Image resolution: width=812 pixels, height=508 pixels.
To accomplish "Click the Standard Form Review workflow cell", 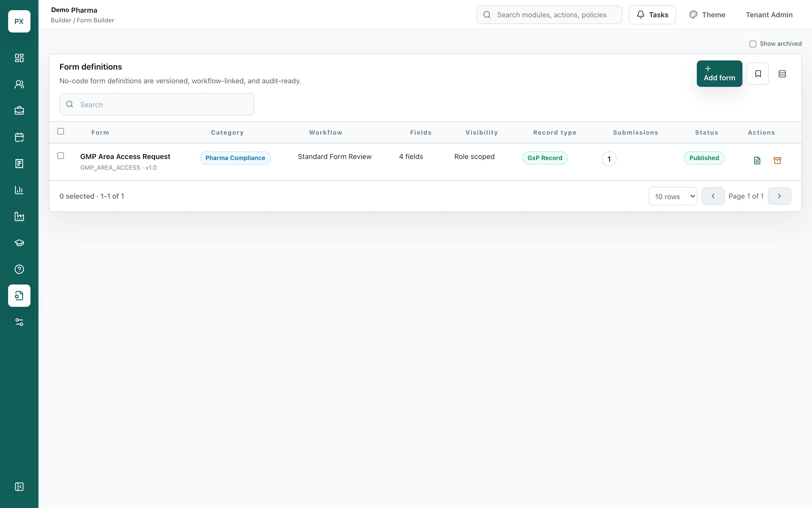I will pyautogui.click(x=334, y=156).
